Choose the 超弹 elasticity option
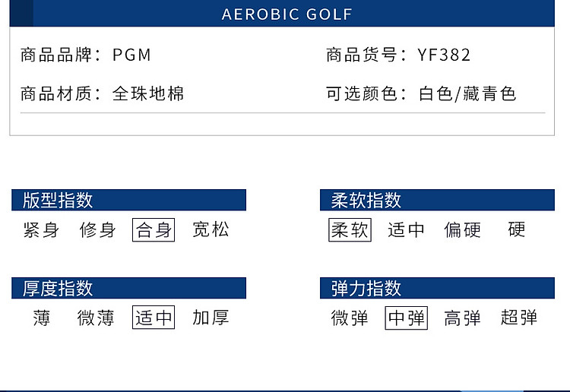 519,318
